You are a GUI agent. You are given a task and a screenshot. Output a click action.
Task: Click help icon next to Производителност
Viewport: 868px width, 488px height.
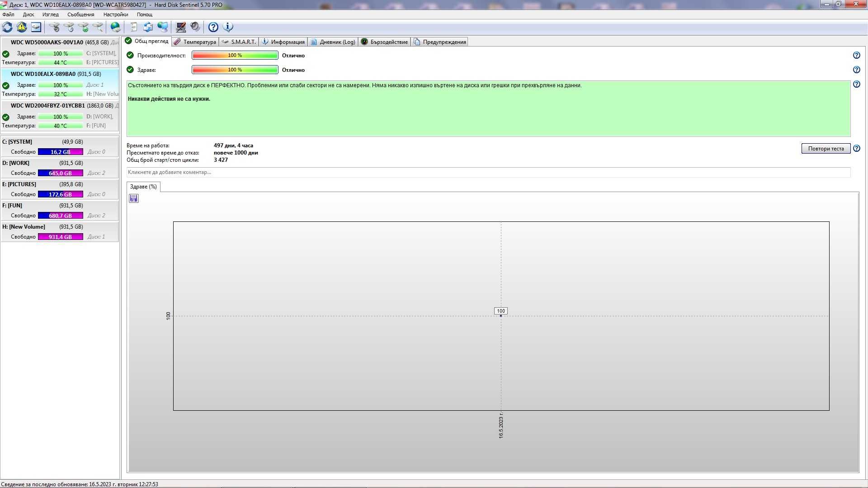click(856, 55)
